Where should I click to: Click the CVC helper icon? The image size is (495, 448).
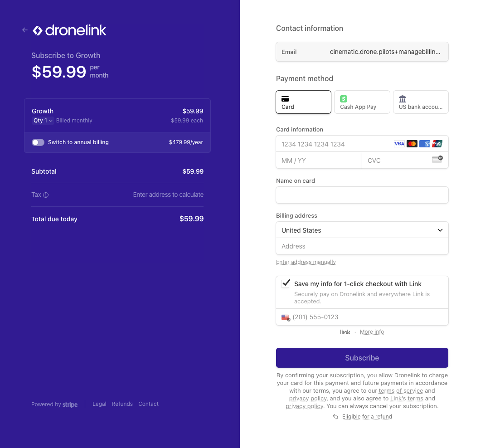coord(438,159)
